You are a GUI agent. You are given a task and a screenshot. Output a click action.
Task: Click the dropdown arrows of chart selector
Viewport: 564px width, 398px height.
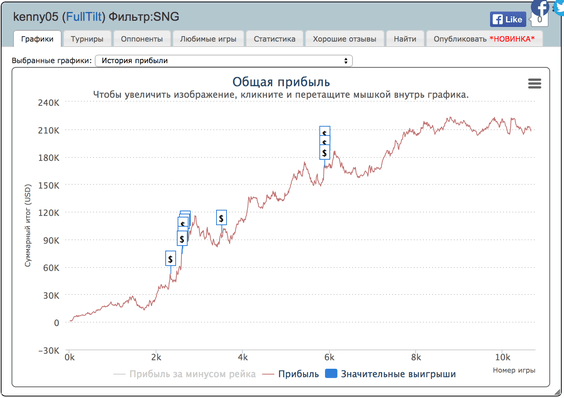pyautogui.click(x=346, y=60)
